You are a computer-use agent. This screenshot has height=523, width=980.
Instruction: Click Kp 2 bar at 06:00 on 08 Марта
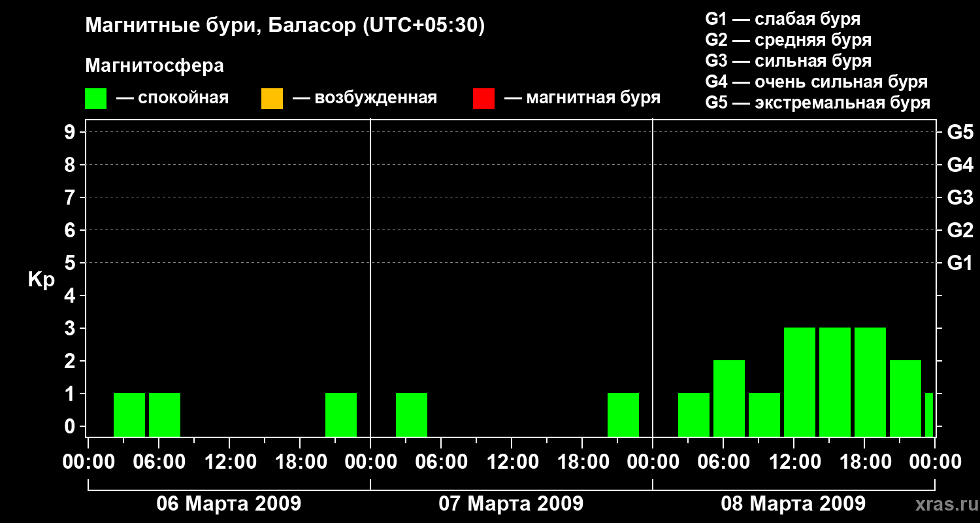(729, 398)
